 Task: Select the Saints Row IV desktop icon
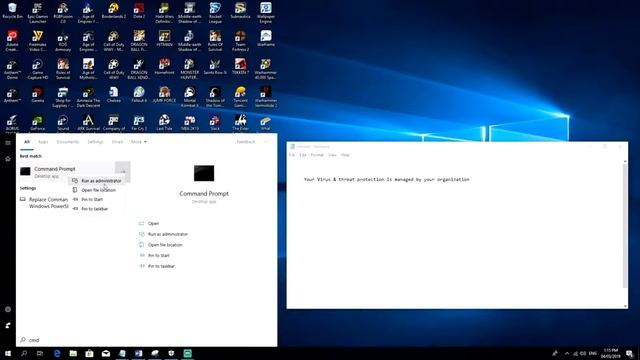pyautogui.click(x=215, y=67)
